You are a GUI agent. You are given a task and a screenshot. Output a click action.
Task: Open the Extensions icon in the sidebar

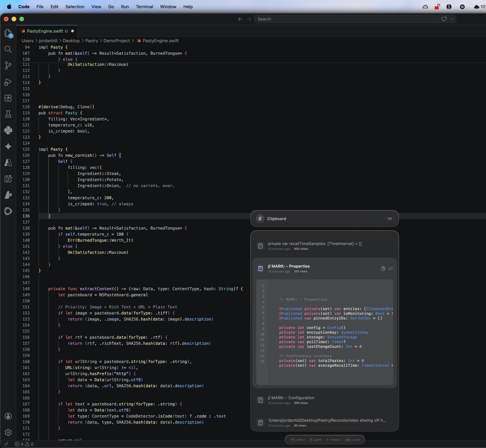[8, 98]
